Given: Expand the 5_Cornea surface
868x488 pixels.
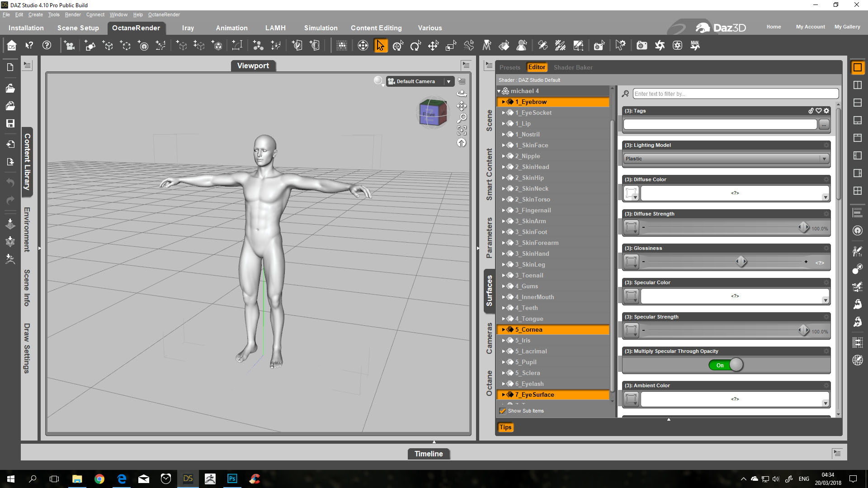Looking at the screenshot, I should pos(503,330).
